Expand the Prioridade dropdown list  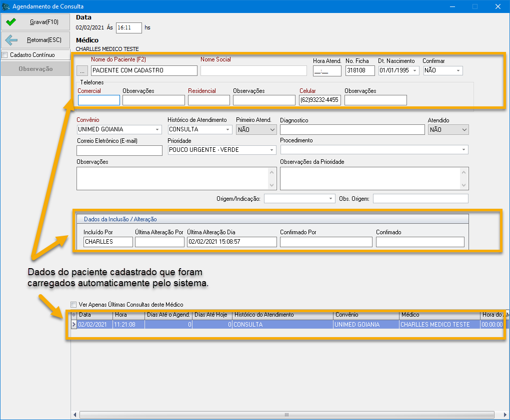tap(272, 150)
